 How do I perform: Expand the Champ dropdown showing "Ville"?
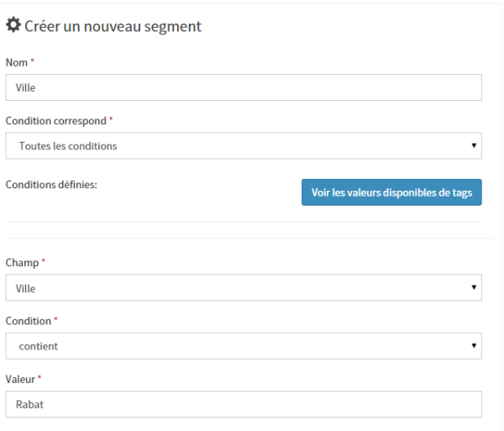coord(244,288)
